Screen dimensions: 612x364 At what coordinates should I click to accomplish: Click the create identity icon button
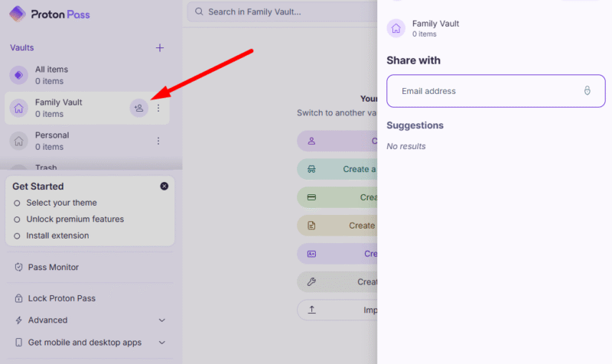point(311,254)
